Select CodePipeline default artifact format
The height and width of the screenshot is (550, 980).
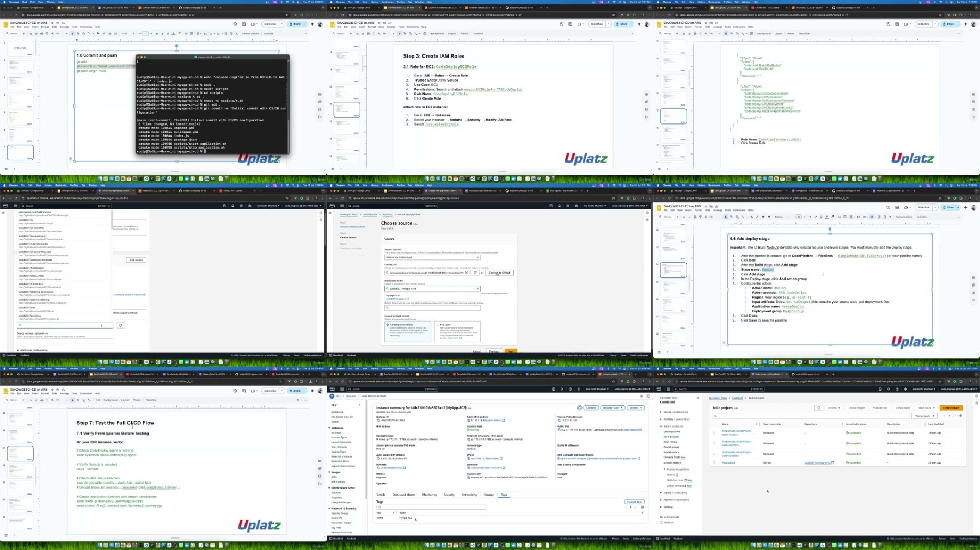pos(388,325)
